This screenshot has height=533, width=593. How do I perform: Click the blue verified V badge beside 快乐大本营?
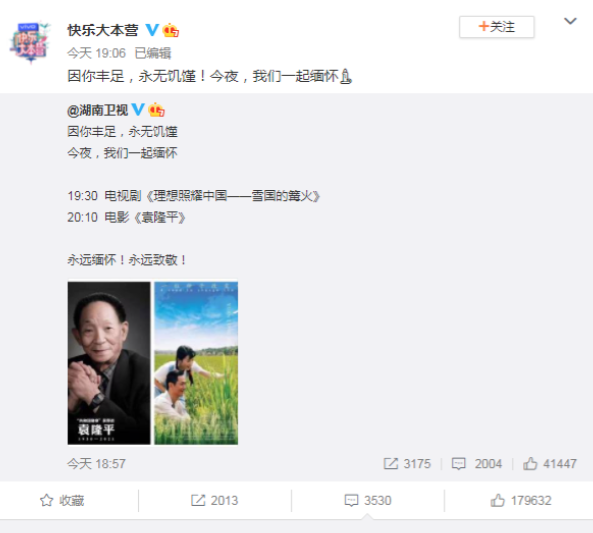pyautogui.click(x=152, y=30)
